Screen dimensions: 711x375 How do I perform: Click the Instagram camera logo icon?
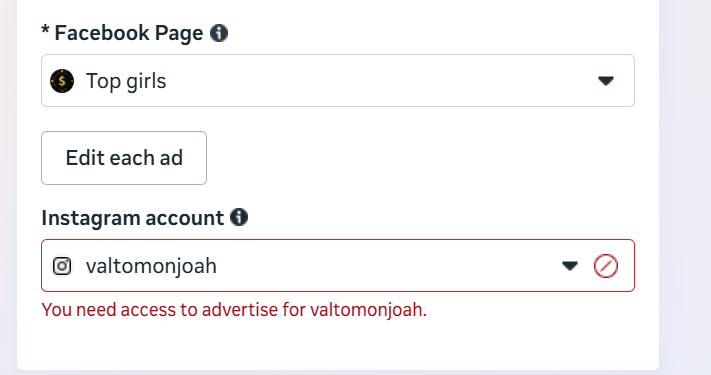[62, 266]
